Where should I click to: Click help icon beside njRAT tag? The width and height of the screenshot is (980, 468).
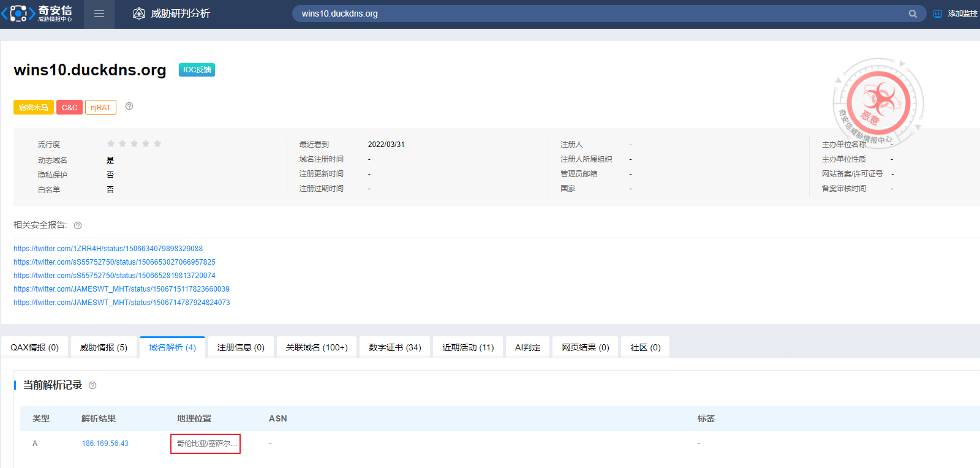(129, 106)
